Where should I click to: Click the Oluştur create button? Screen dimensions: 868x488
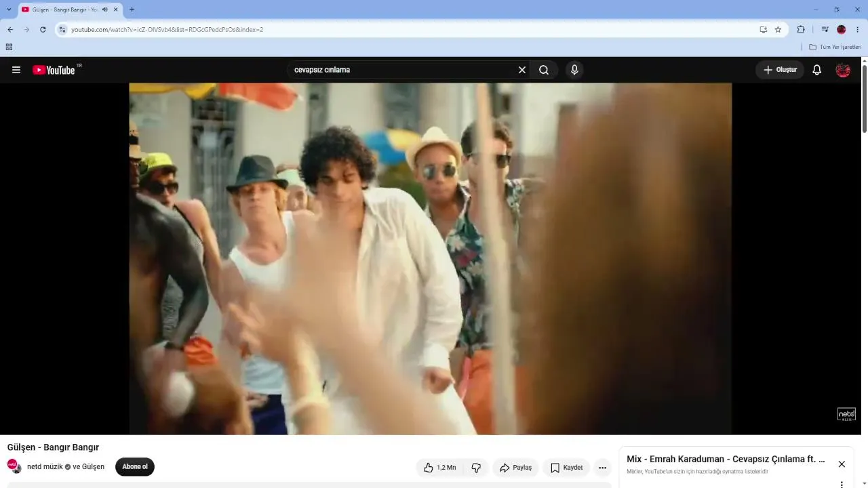[780, 70]
